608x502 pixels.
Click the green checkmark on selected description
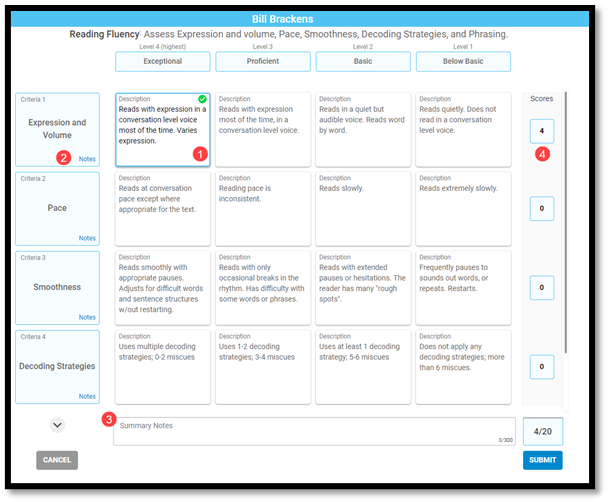pyautogui.click(x=202, y=99)
